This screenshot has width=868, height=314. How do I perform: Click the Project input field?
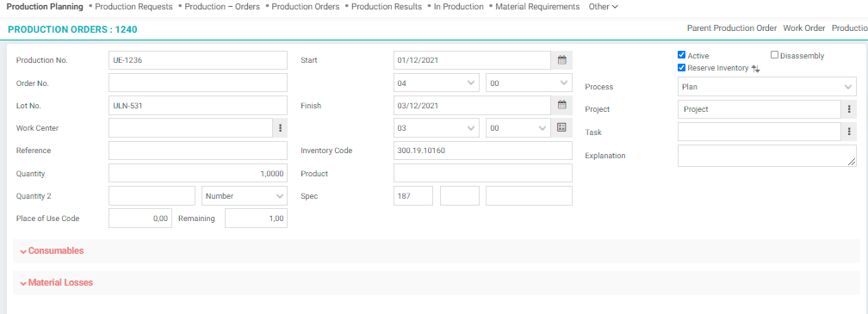click(x=759, y=109)
